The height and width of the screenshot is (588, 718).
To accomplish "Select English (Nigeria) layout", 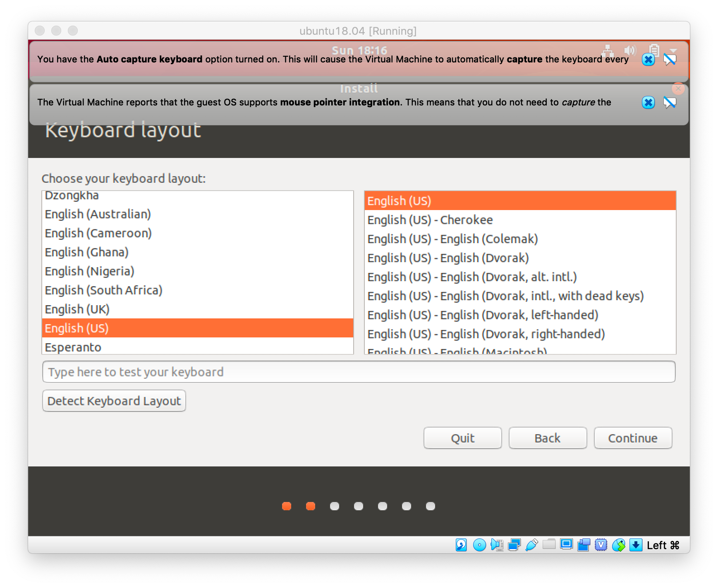I will [198, 271].
